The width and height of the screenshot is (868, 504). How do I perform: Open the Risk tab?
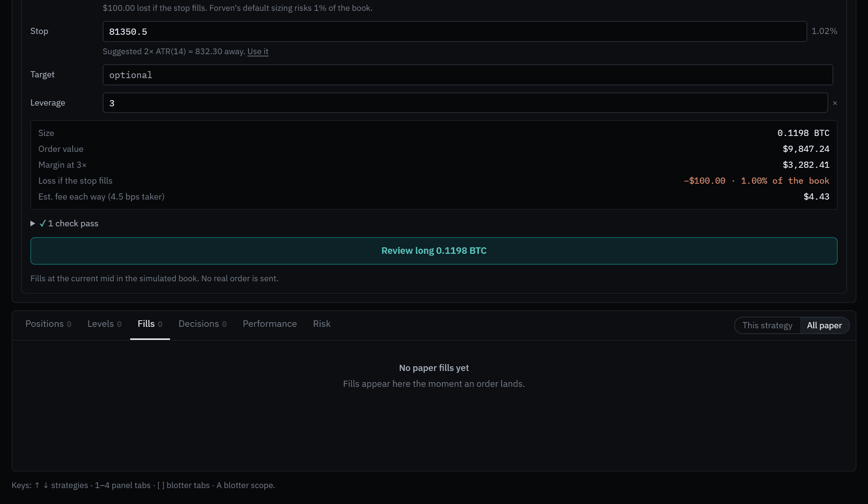pyautogui.click(x=322, y=324)
